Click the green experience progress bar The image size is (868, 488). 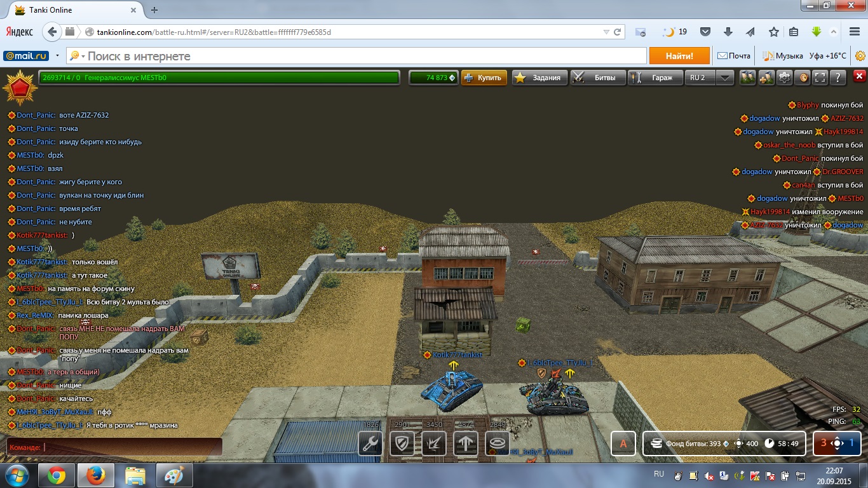(219, 78)
